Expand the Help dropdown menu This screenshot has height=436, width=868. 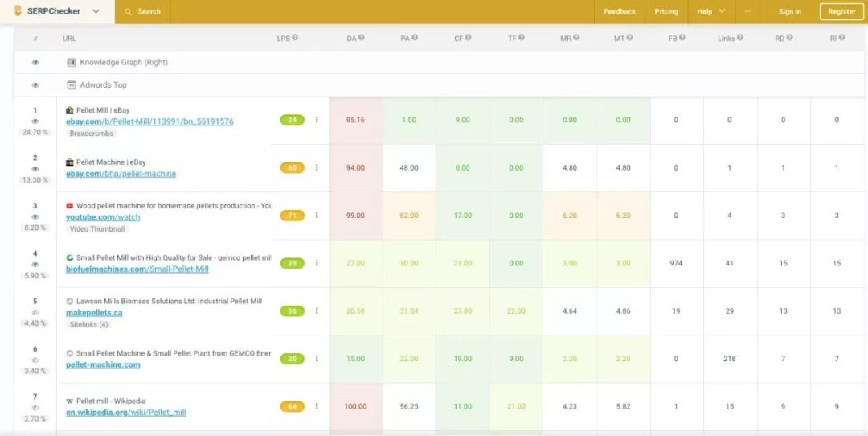pyautogui.click(x=711, y=11)
